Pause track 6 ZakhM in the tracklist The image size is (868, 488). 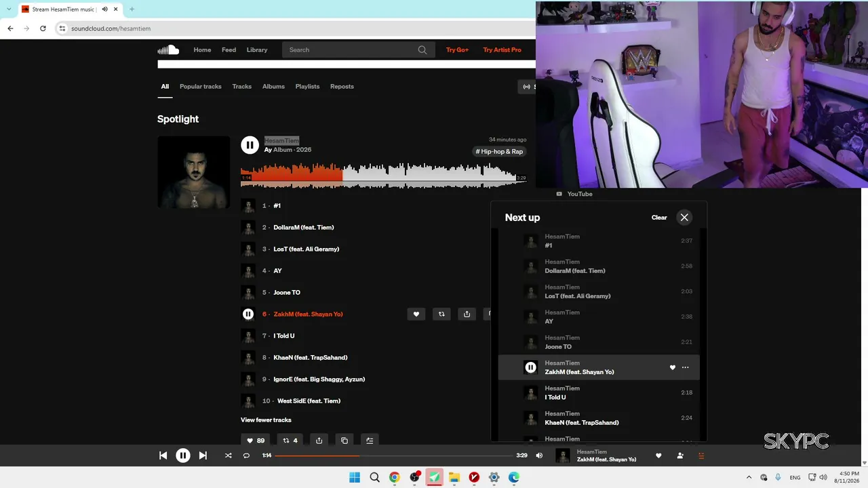pos(248,314)
